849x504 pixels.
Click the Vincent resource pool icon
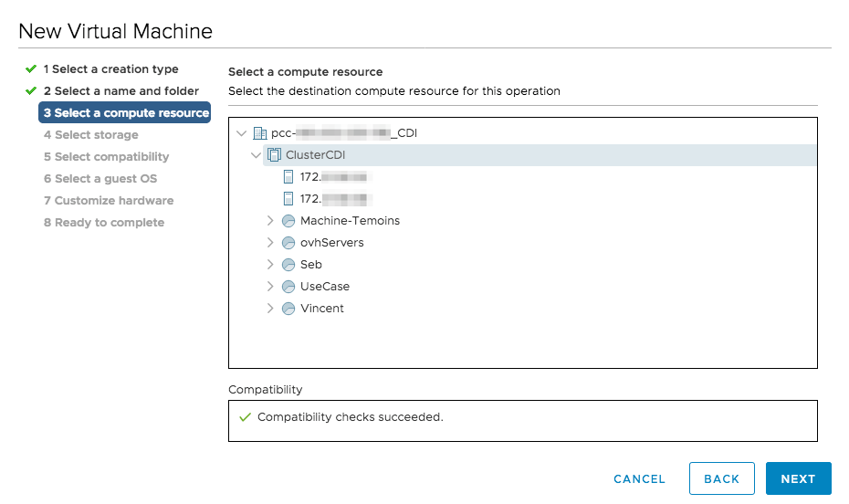click(x=288, y=309)
